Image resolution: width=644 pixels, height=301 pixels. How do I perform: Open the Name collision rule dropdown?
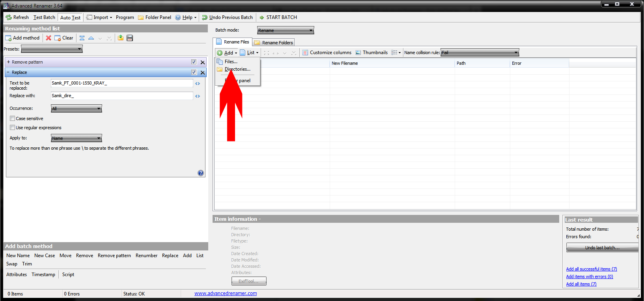pos(480,53)
